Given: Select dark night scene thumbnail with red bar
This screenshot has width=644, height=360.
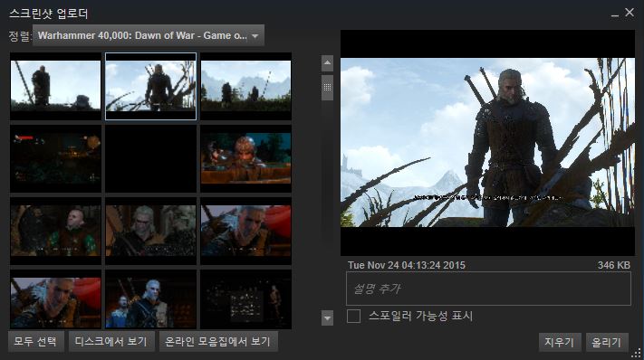Looking at the screenshot, I should (56, 158).
